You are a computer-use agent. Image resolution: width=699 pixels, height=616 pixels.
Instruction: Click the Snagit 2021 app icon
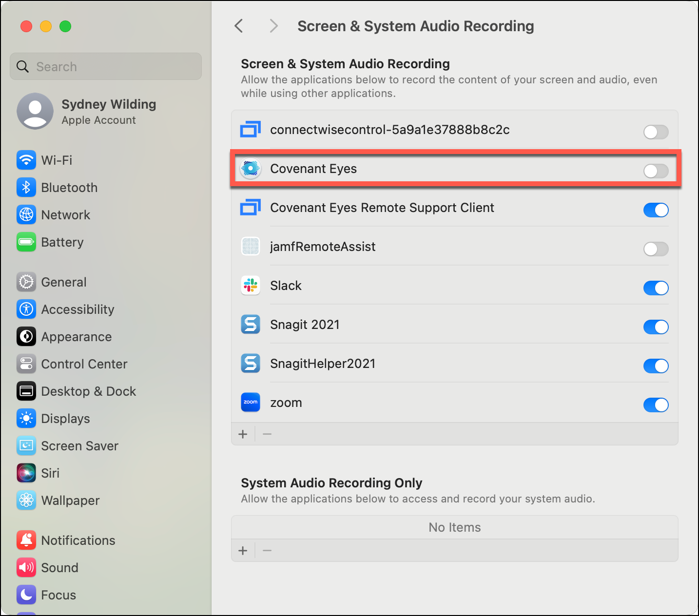[251, 325]
